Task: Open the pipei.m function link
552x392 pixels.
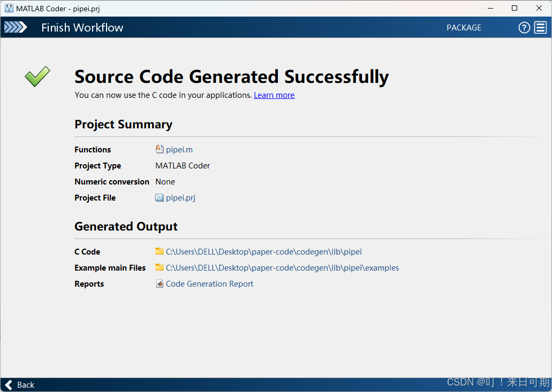Action: (x=179, y=150)
